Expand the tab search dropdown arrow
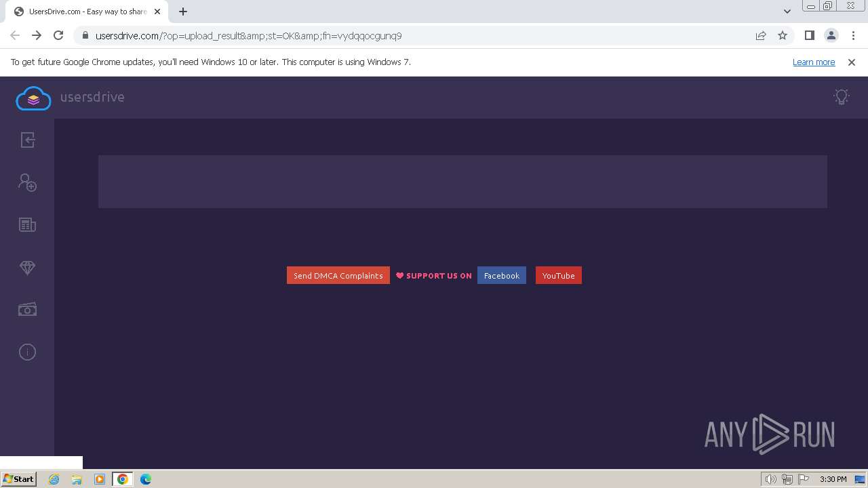The width and height of the screenshot is (868, 488). (x=787, y=12)
